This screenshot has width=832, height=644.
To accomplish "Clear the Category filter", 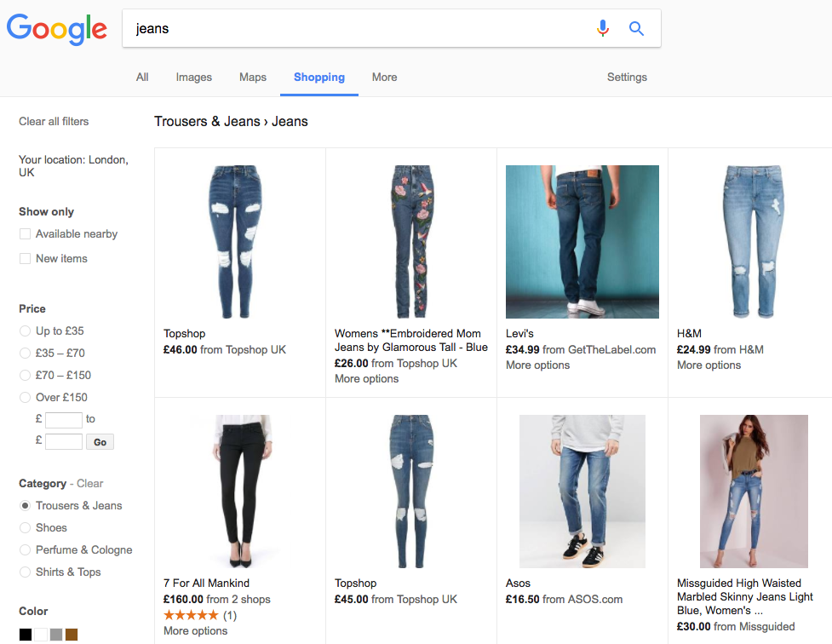I will coord(89,484).
